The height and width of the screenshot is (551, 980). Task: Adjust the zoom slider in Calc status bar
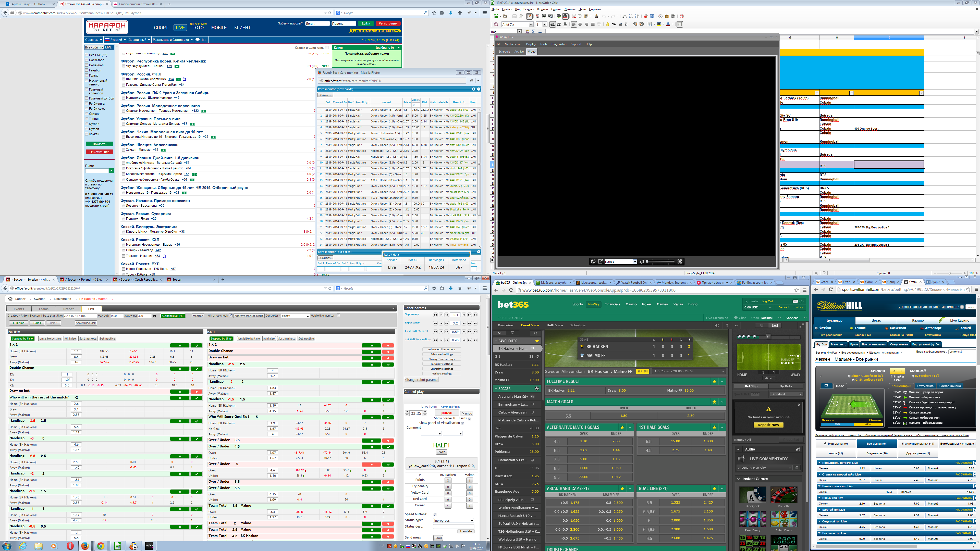950,273
